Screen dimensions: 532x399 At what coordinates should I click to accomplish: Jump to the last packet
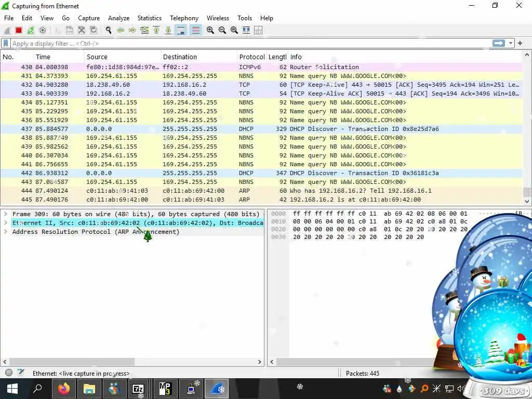click(x=168, y=30)
